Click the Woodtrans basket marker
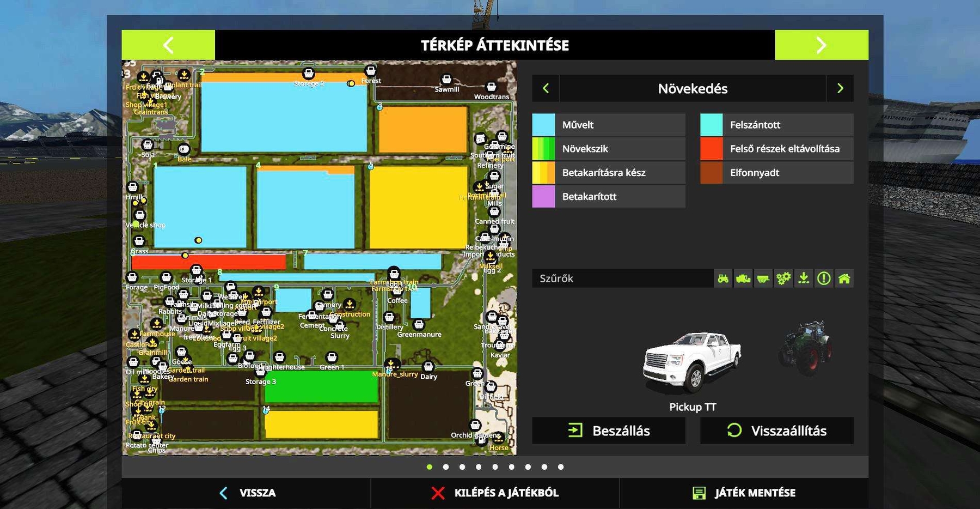 pyautogui.click(x=491, y=87)
